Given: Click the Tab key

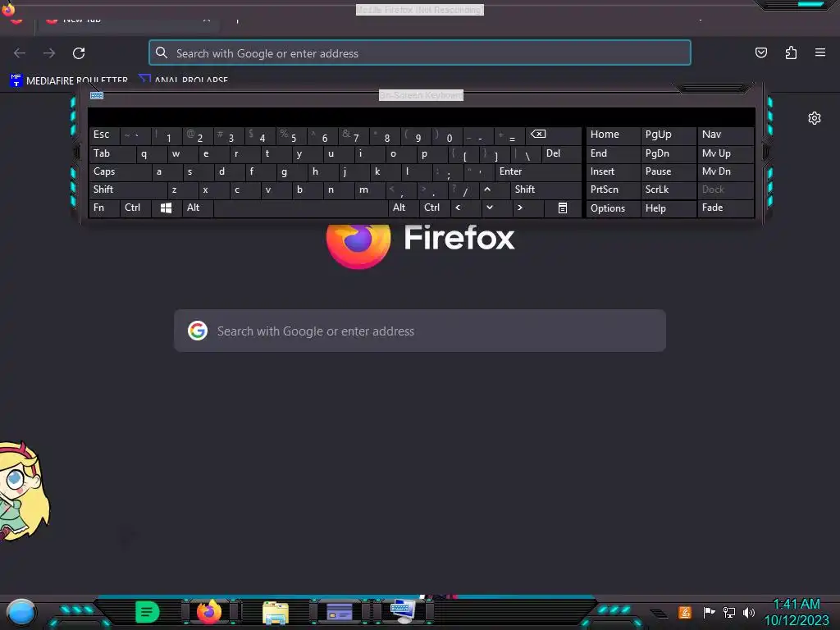Looking at the screenshot, I should (x=112, y=154).
